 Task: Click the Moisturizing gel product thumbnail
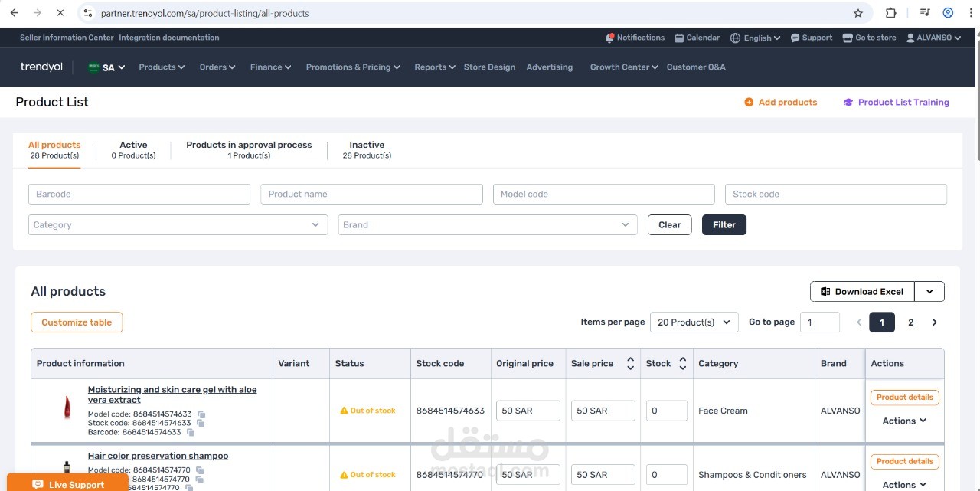[x=67, y=408]
